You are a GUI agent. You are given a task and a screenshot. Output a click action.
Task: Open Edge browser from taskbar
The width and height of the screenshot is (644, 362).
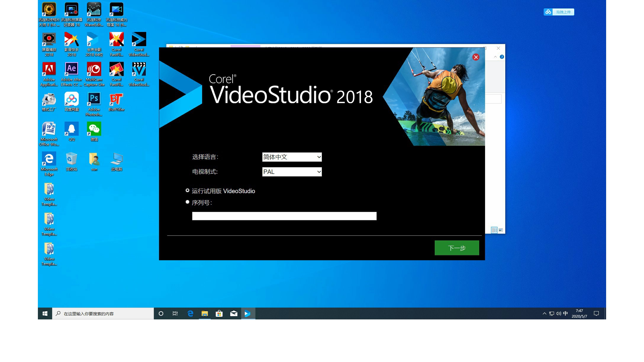[190, 313]
